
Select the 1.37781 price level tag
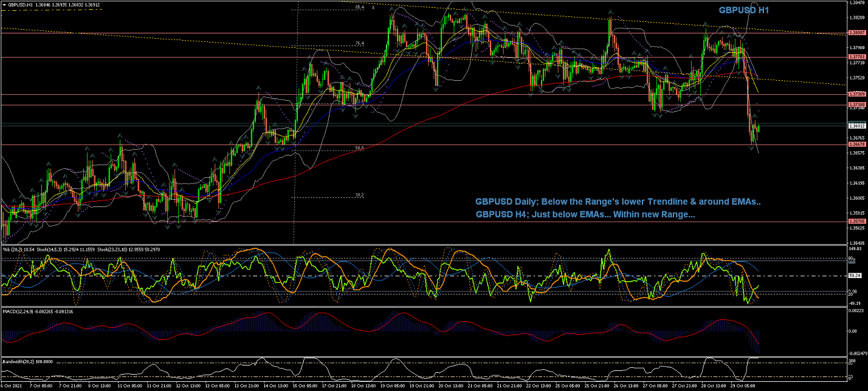856,57
